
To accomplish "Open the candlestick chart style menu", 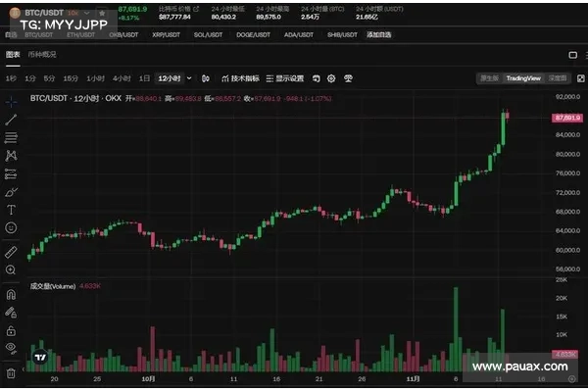I will pos(206,78).
